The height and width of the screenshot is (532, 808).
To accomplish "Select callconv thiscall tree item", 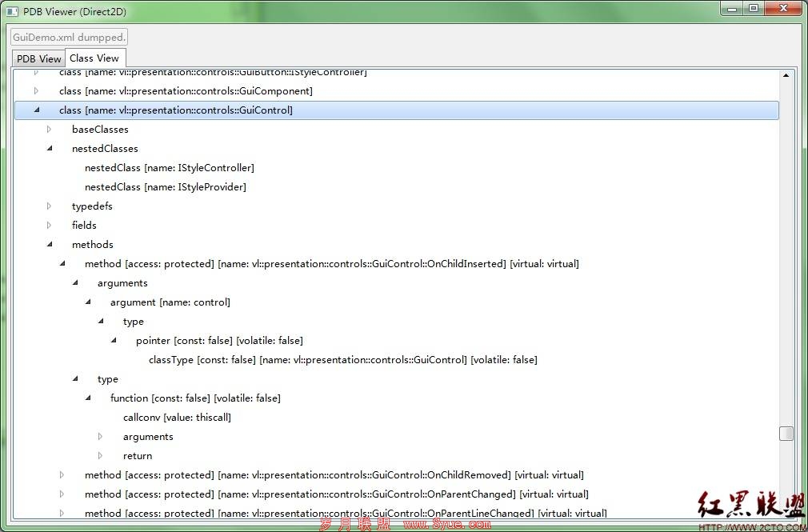I will point(177,417).
